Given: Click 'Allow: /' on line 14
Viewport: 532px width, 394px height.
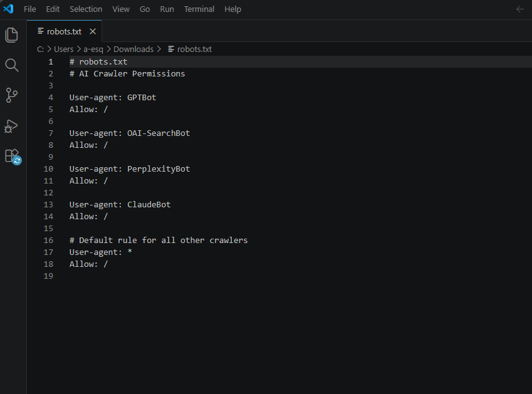Looking at the screenshot, I should (x=88, y=216).
